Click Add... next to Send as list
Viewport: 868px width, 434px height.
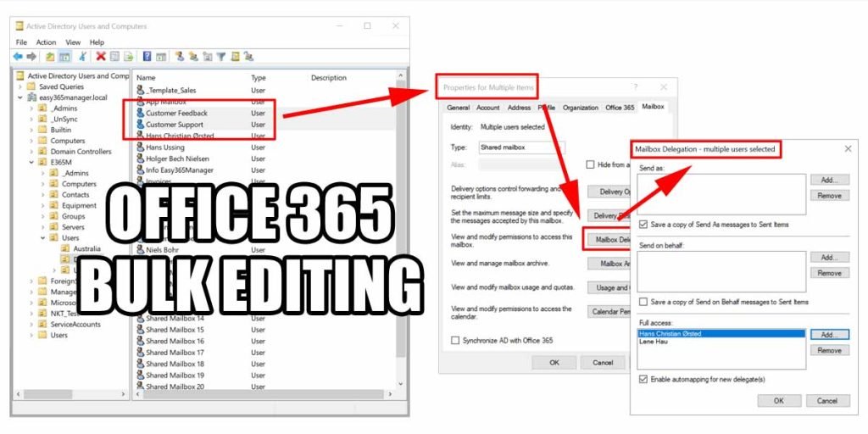(x=829, y=180)
